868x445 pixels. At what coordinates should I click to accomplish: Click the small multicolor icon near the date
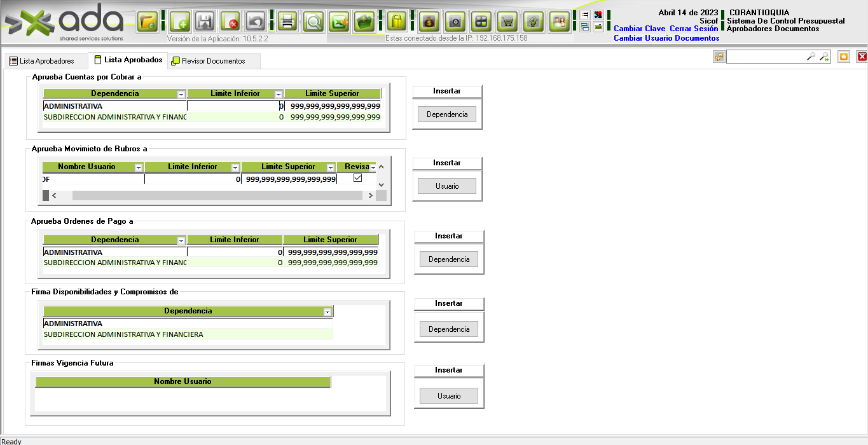pos(598,15)
